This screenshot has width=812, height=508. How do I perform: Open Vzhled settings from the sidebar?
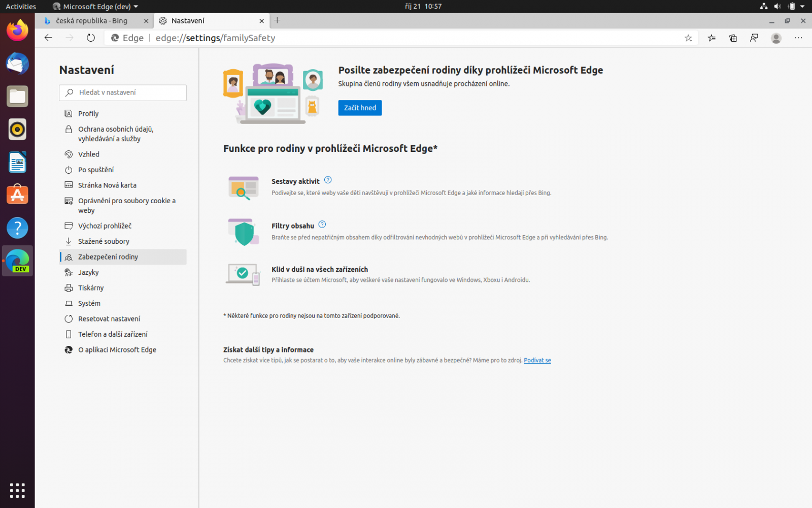coord(89,154)
